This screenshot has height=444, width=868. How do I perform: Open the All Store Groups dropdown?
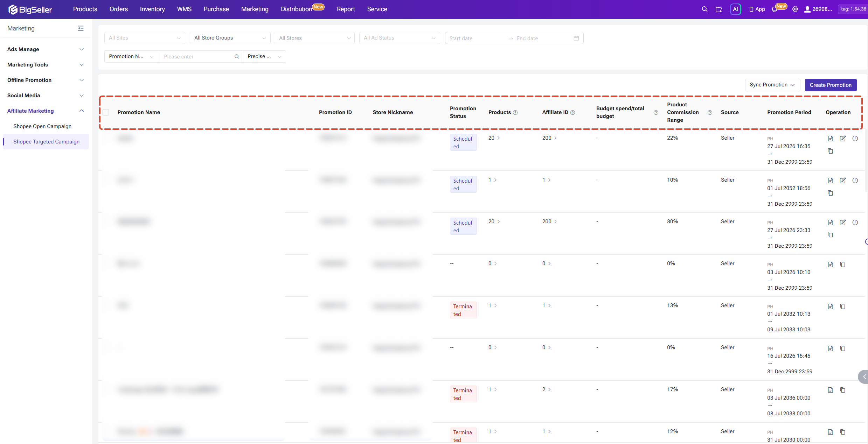tap(230, 38)
